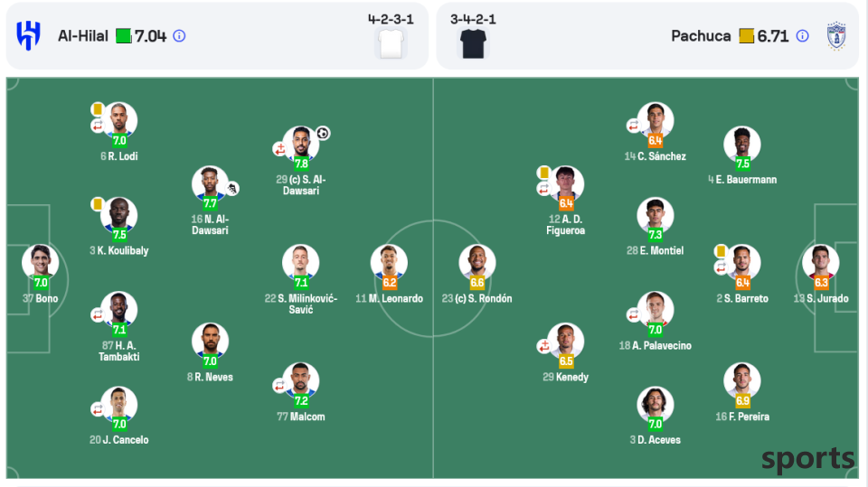Open goalkeeper Bono's player photo
Screen dimensions: 868x487
tap(41, 262)
